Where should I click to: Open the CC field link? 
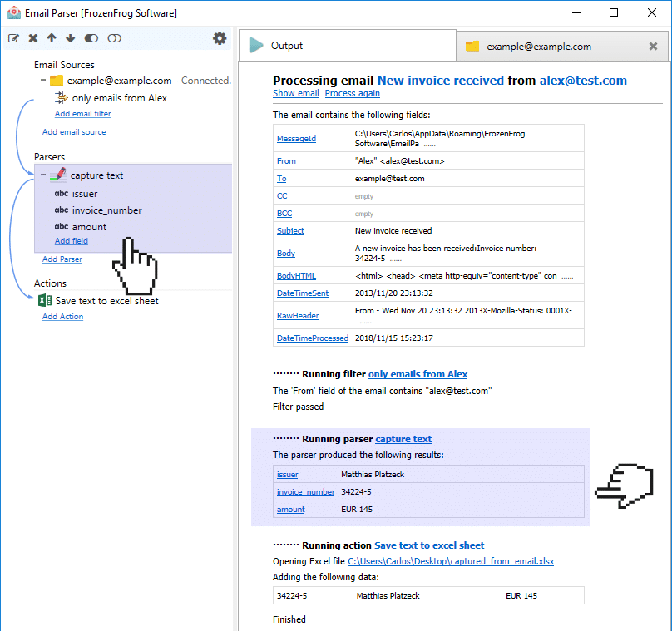(282, 196)
